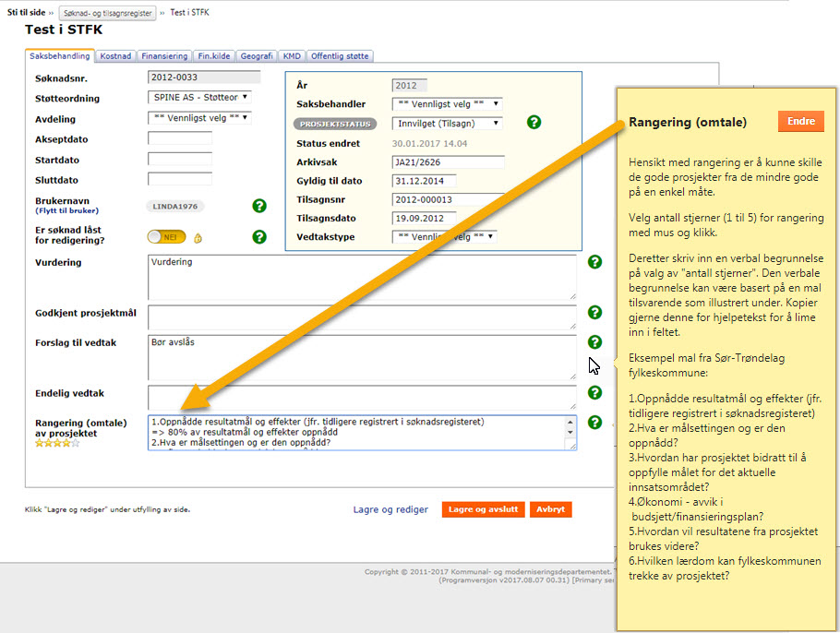Click the Endelig vedtak text area

click(362, 398)
